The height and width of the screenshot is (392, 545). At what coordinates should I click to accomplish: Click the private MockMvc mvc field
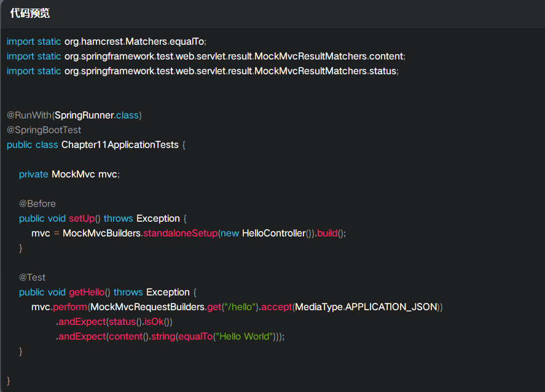69,174
